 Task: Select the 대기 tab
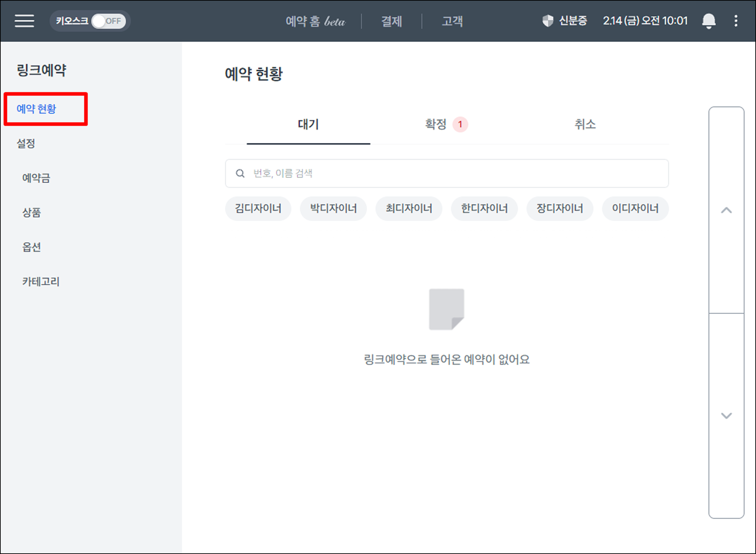tap(308, 124)
